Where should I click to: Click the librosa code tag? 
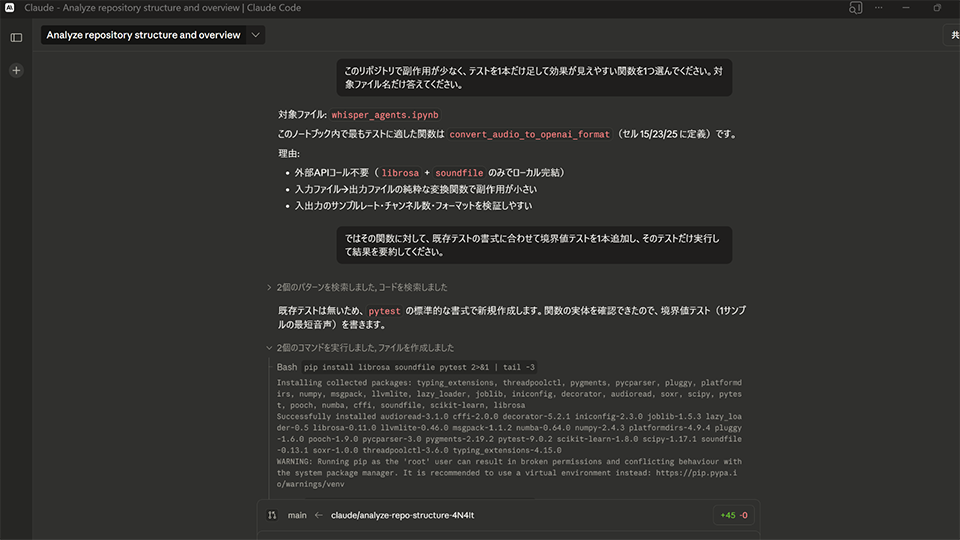coord(400,173)
